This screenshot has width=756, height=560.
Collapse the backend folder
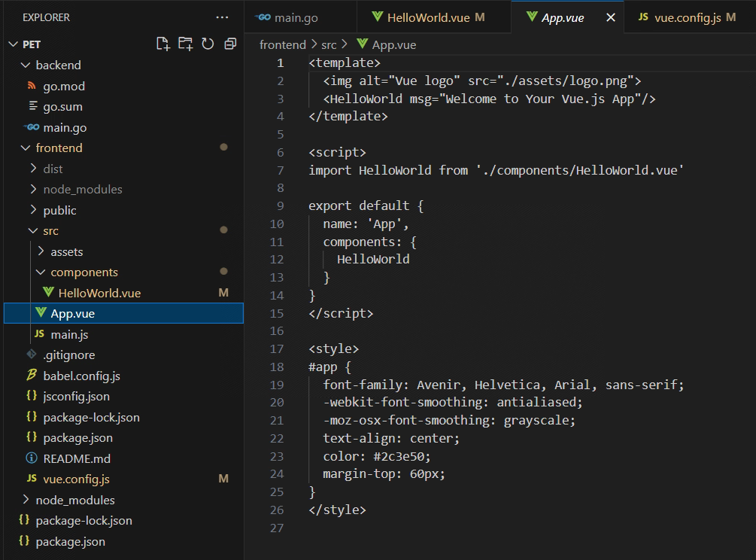(26, 65)
